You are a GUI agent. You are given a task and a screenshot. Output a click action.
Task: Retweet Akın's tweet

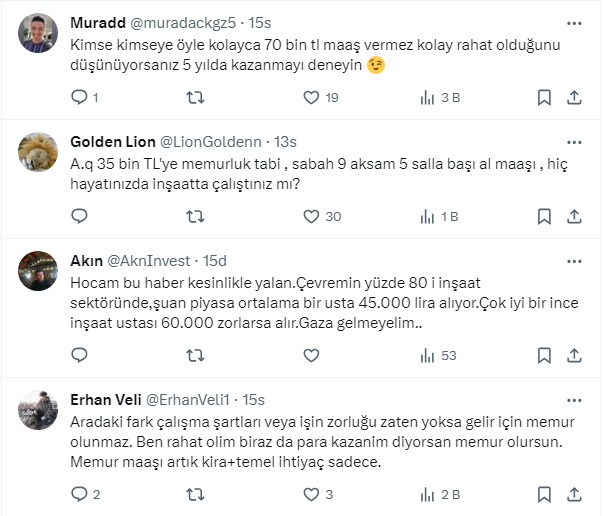[x=196, y=355]
